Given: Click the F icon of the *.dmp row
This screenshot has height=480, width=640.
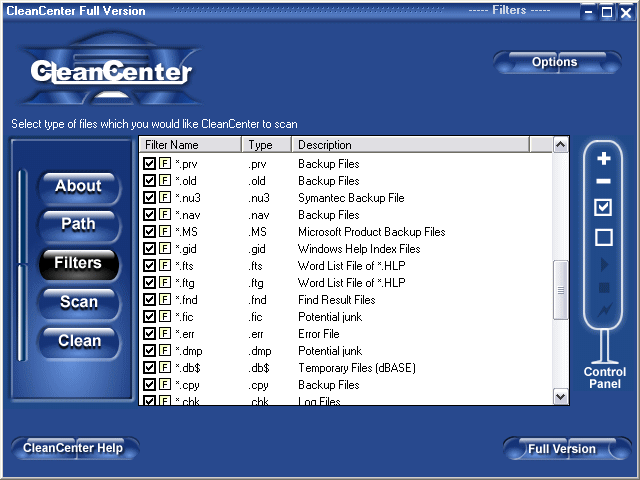Looking at the screenshot, I should point(165,351).
